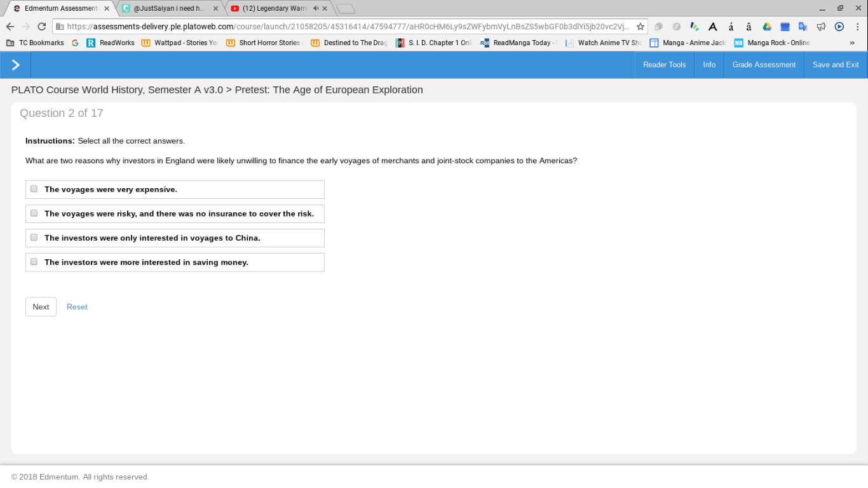Reload the page with the refresh icon
Image resolution: width=868 pixels, height=488 pixels.
(x=42, y=27)
